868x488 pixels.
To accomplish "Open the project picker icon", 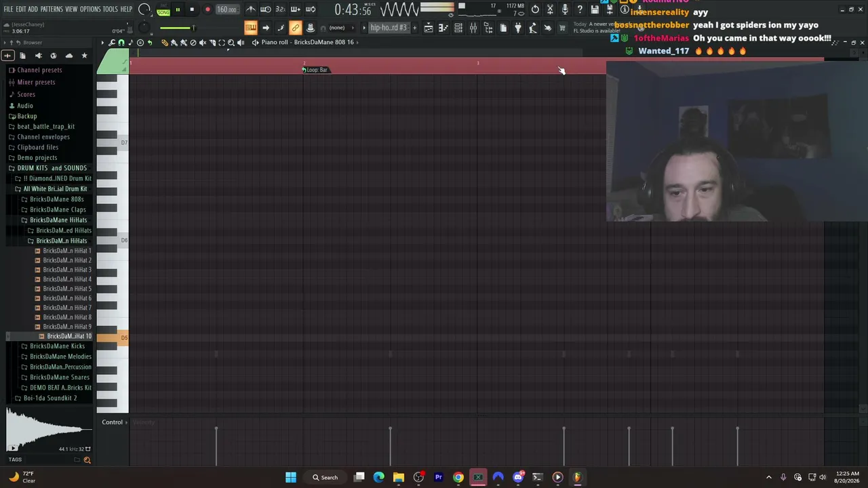I will click(503, 28).
